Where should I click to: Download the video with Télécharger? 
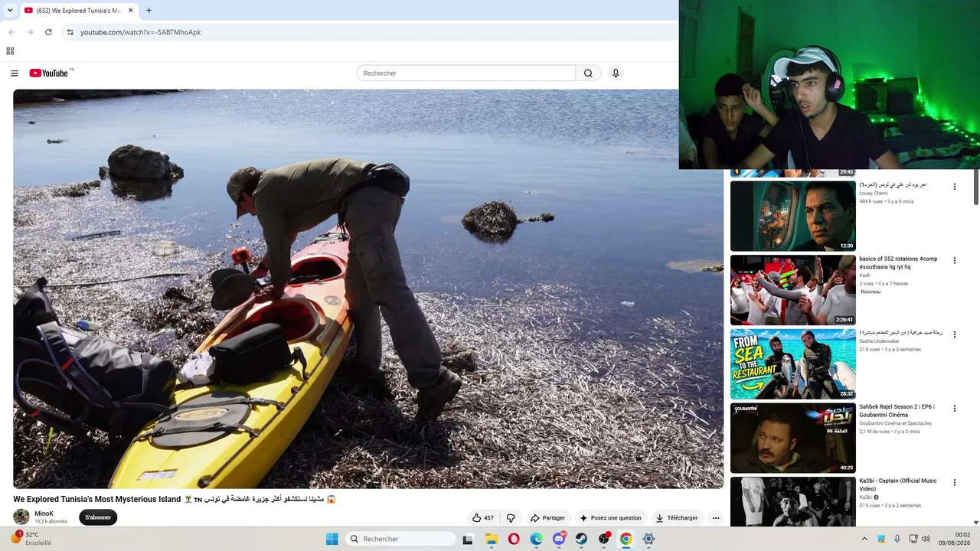click(x=678, y=518)
